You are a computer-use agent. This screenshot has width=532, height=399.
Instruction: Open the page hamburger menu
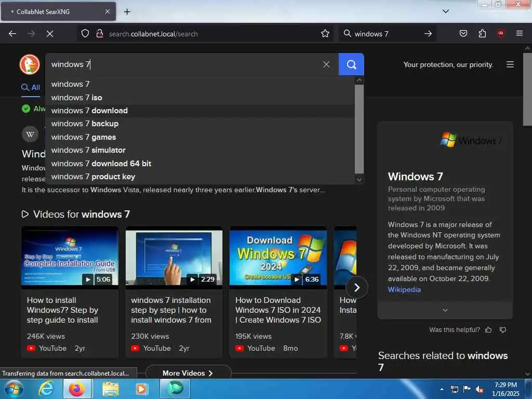510,64
